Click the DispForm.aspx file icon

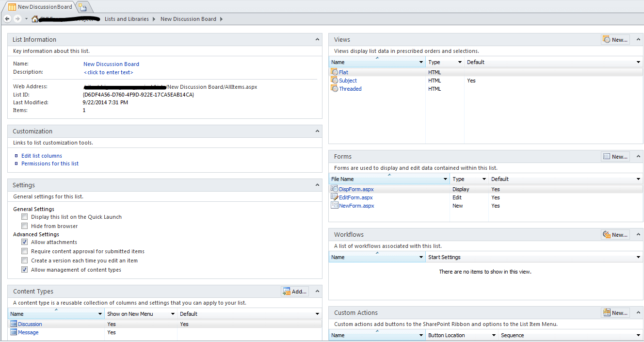pyautogui.click(x=335, y=189)
